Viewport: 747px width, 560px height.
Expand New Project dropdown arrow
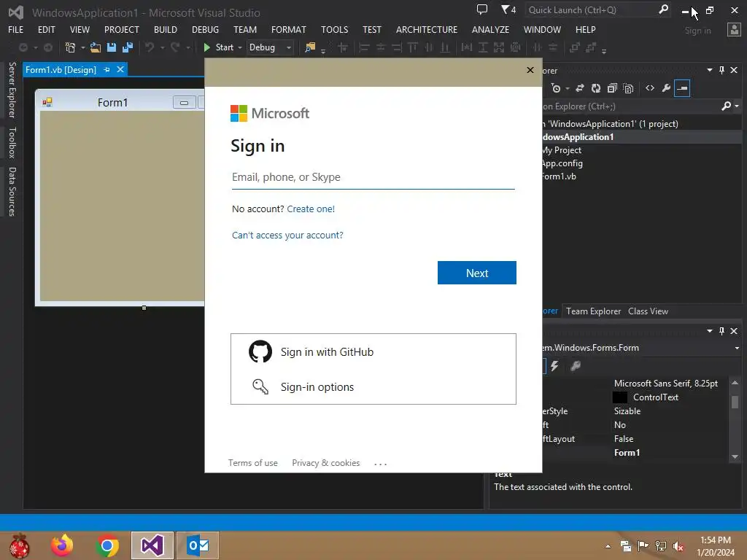[x=82, y=47]
